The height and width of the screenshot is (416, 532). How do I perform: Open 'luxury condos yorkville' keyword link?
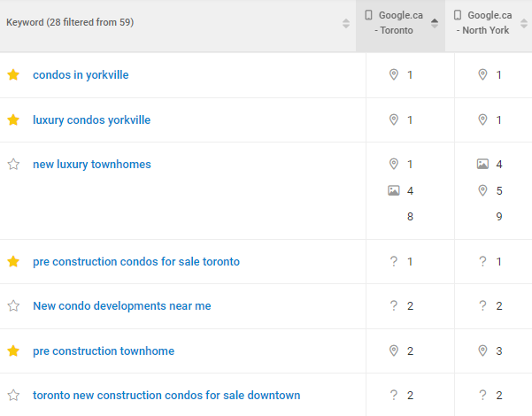(91, 120)
